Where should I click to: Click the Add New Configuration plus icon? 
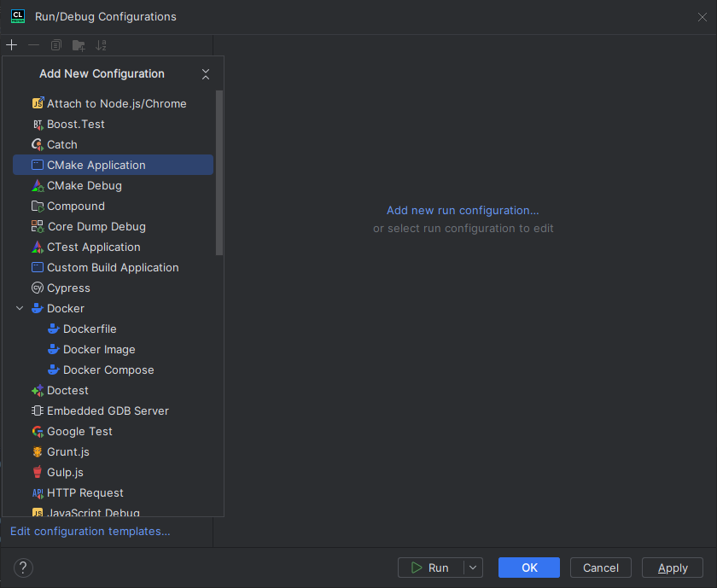[x=11, y=45]
